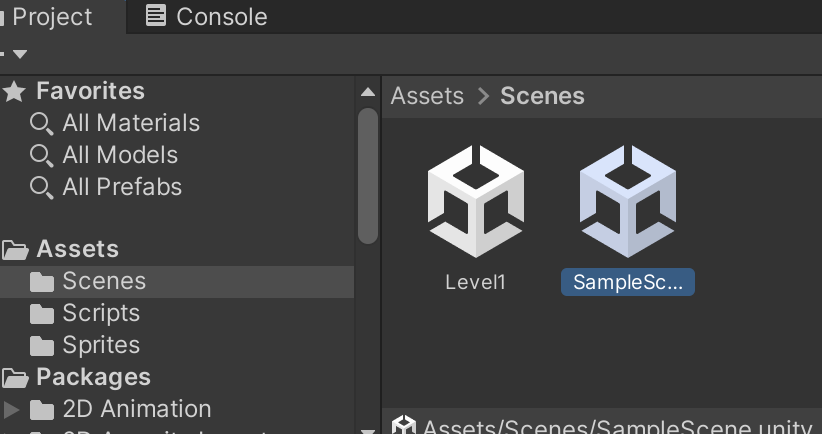Select the Scenes folder in the tree
This screenshot has width=822, height=434.
(x=104, y=282)
